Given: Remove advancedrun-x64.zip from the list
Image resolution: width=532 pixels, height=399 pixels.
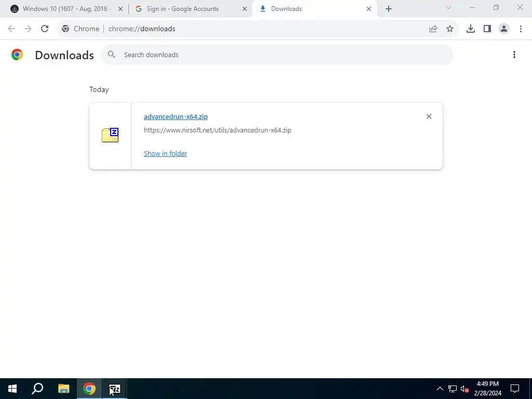Looking at the screenshot, I should 429,116.
